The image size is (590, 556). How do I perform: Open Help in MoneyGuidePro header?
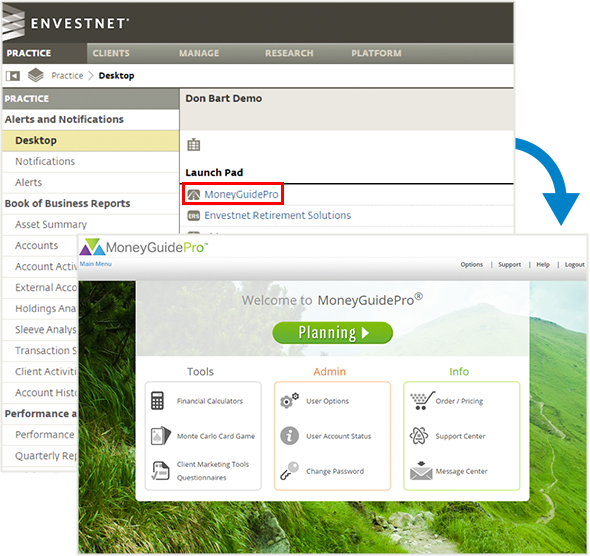click(x=543, y=264)
